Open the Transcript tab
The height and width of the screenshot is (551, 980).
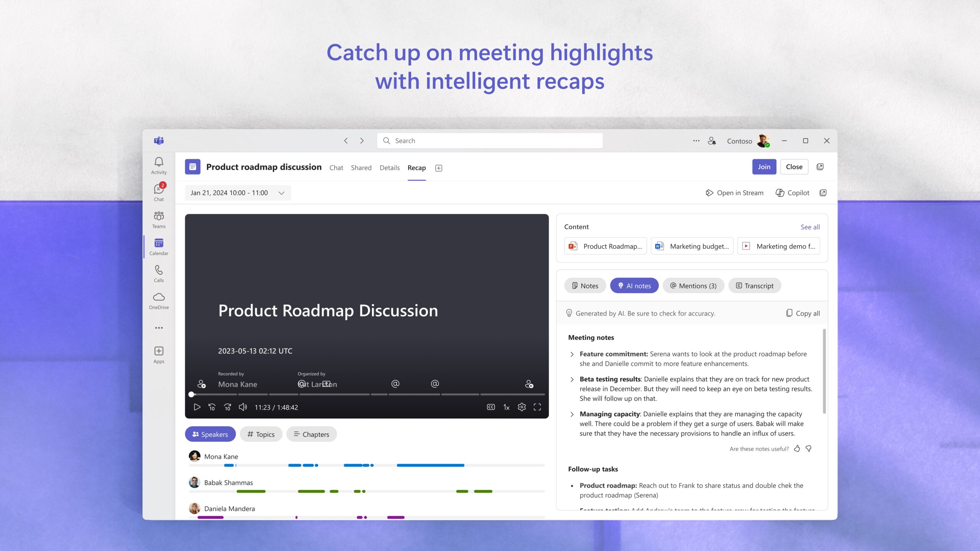click(755, 286)
